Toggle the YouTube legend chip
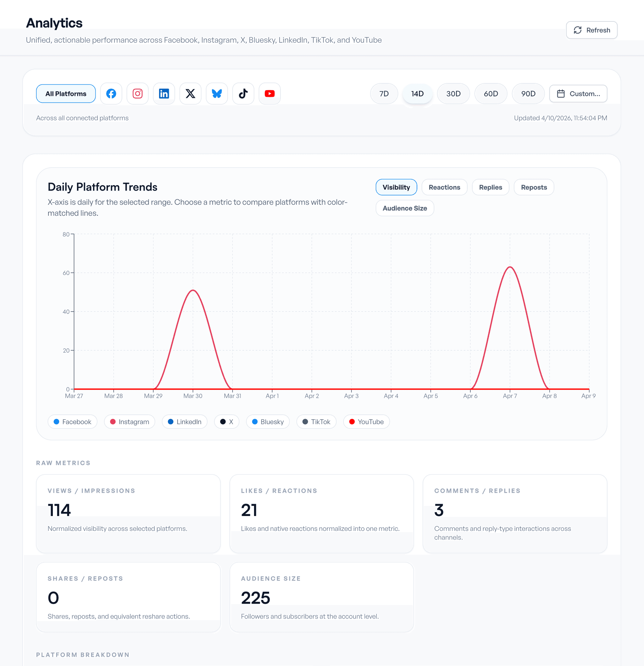Image resolution: width=644 pixels, height=666 pixels. 366,422
